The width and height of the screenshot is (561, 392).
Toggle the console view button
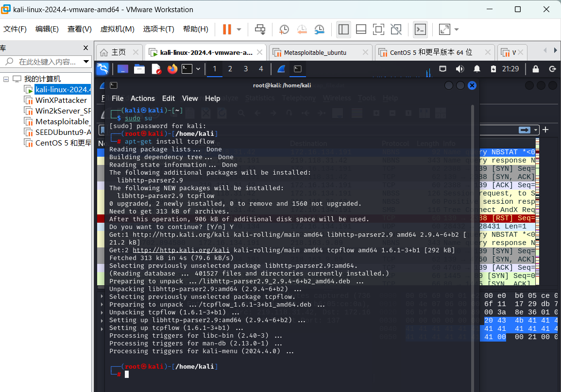[x=420, y=29]
